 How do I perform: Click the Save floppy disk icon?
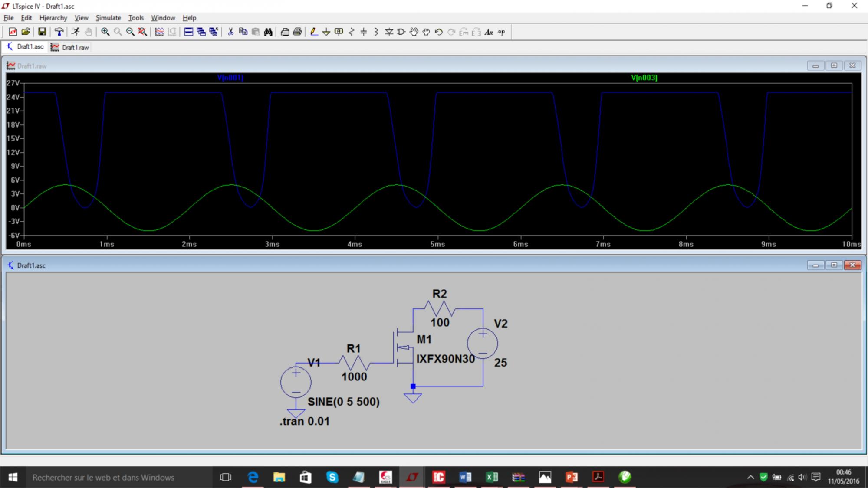tap(42, 32)
